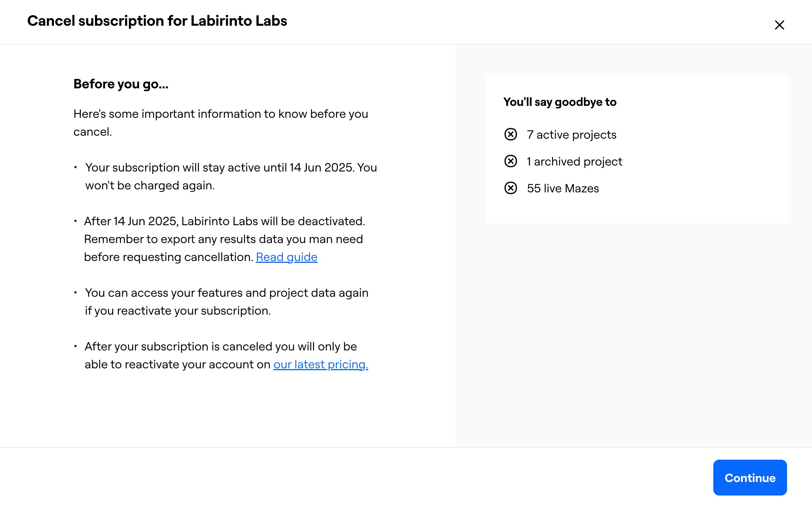This screenshot has width=812, height=510.
Task: Click the bullet about reactivating your account
Action: [226, 355]
